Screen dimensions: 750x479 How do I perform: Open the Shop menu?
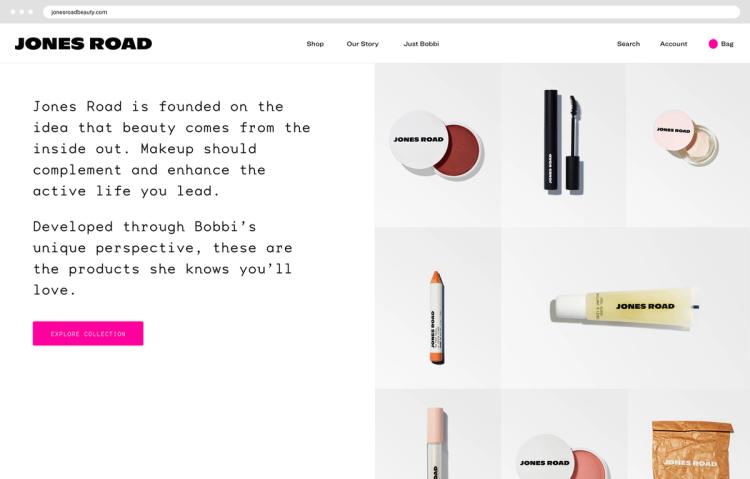point(315,44)
